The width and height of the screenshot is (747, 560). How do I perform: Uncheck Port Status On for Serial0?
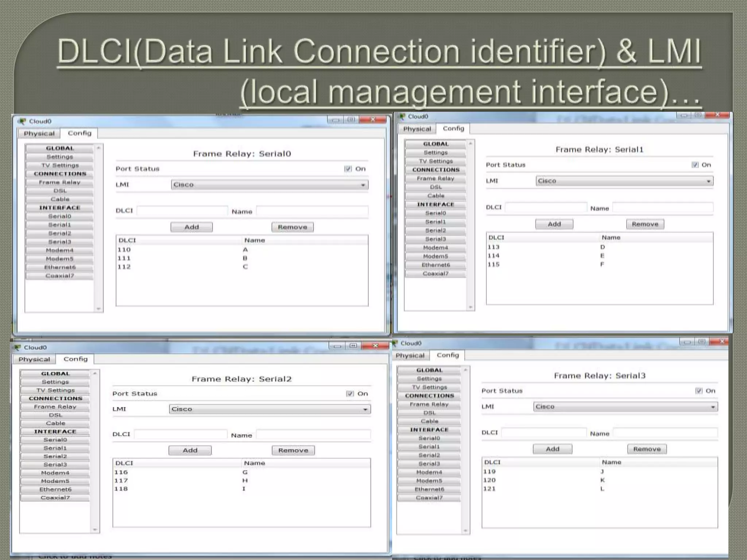(x=348, y=169)
